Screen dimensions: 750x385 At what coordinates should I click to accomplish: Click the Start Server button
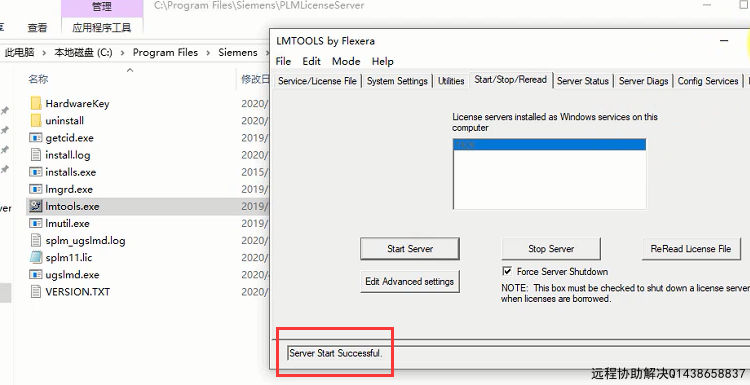pyautogui.click(x=410, y=249)
